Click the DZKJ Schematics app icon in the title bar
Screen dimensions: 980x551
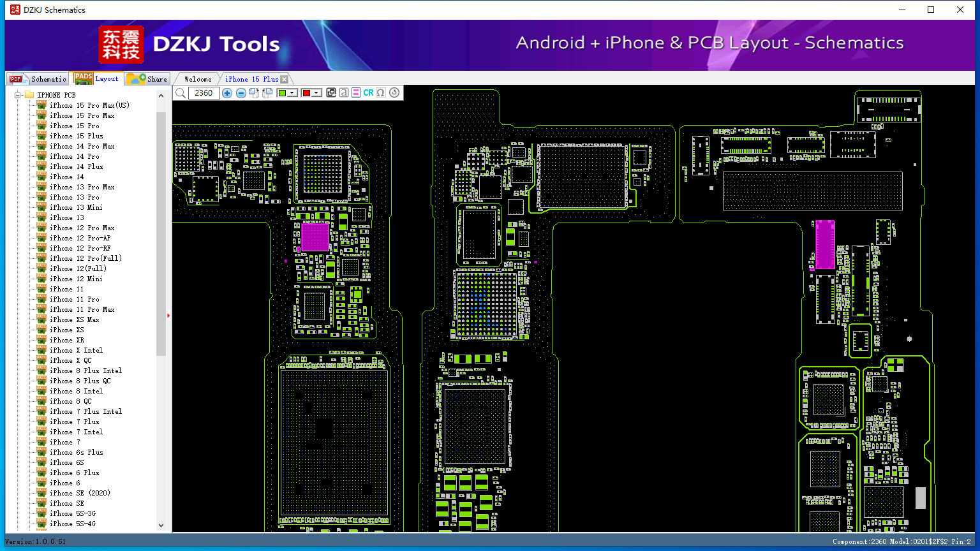tap(15, 10)
